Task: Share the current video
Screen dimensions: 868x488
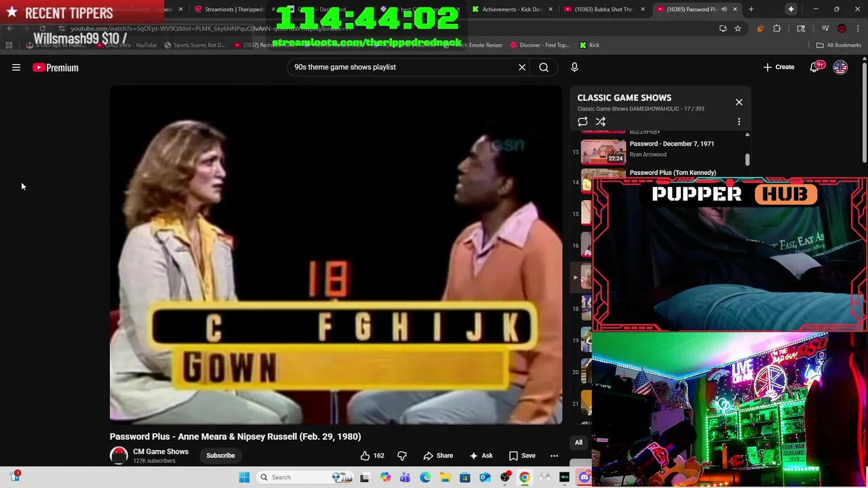Action: (x=438, y=455)
